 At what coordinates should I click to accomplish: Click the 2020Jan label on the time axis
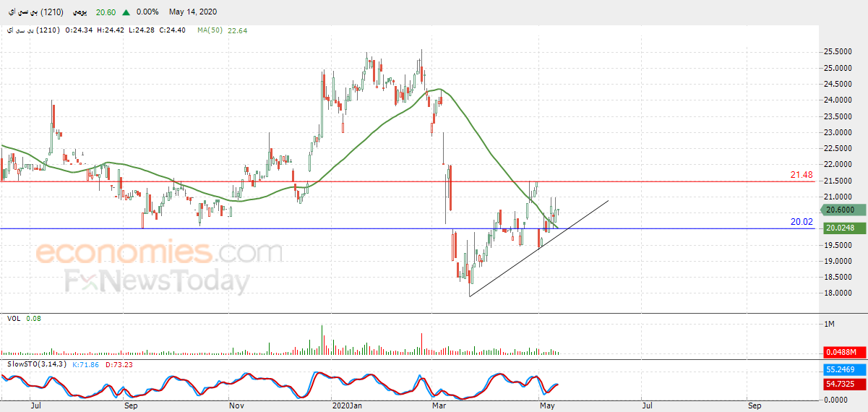coord(346,406)
